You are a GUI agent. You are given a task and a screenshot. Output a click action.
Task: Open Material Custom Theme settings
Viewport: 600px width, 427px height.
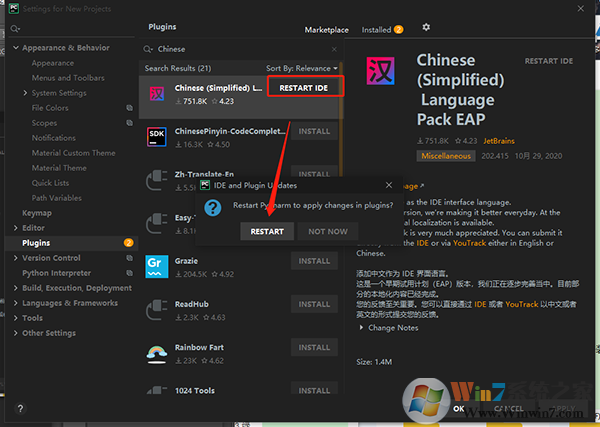(x=73, y=153)
